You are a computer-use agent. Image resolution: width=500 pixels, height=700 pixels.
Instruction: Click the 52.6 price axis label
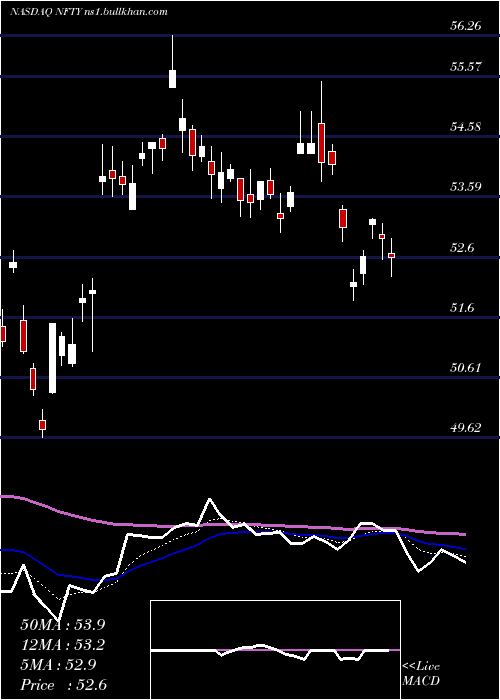tap(462, 248)
